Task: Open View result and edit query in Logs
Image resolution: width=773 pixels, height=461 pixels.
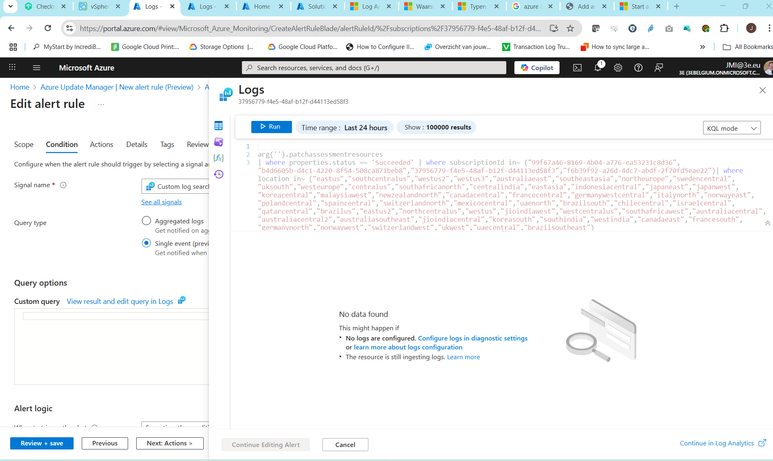Action: pyautogui.click(x=120, y=301)
